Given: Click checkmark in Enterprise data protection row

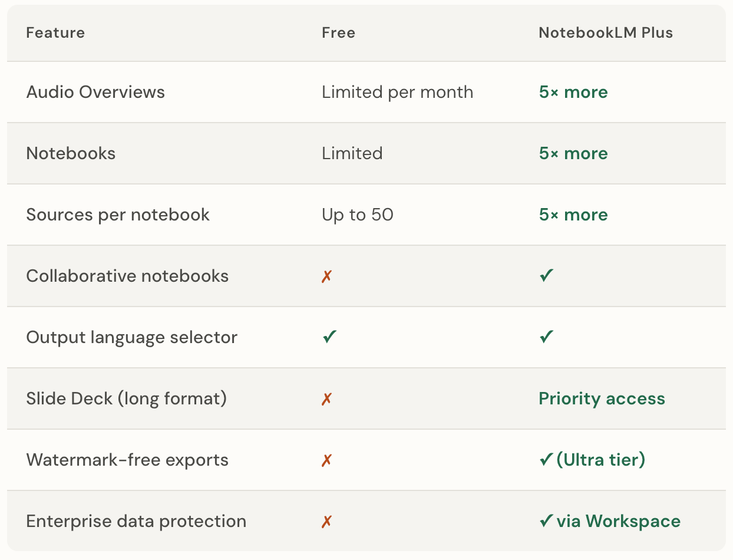Looking at the screenshot, I should coord(546,521).
